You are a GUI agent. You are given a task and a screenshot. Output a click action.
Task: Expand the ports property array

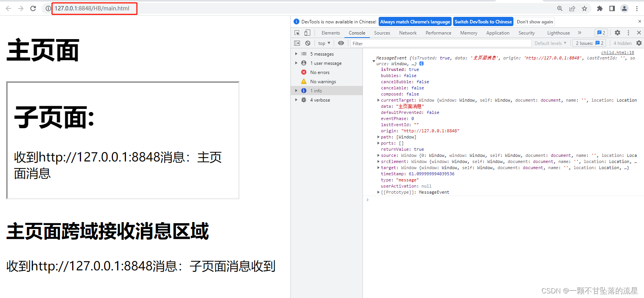[x=378, y=143]
